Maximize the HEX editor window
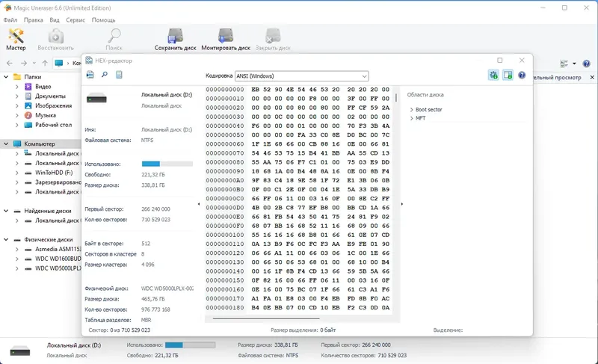 tap(499, 61)
